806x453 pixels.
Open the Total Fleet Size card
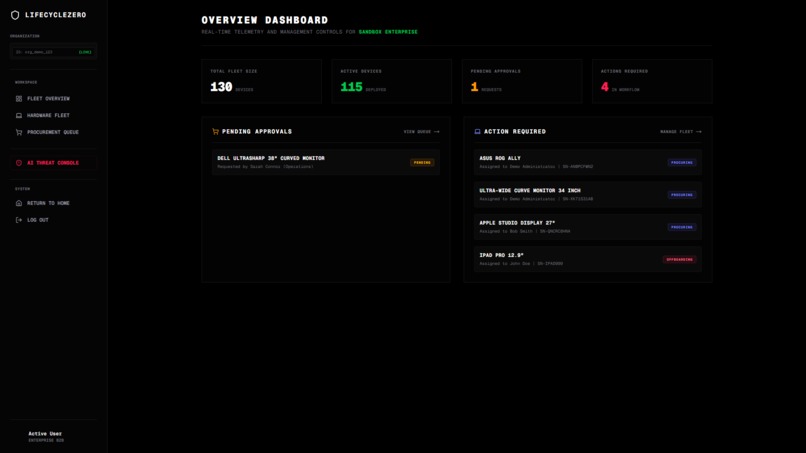click(262, 81)
